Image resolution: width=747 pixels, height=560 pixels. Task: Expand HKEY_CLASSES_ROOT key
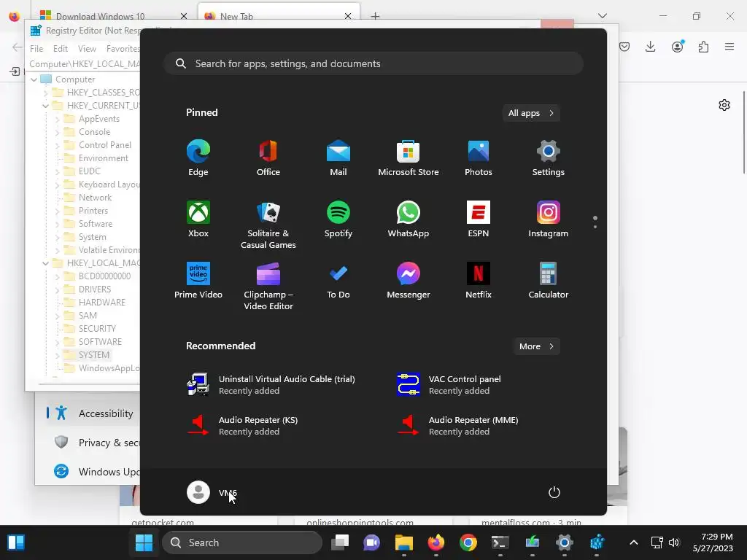click(x=46, y=93)
